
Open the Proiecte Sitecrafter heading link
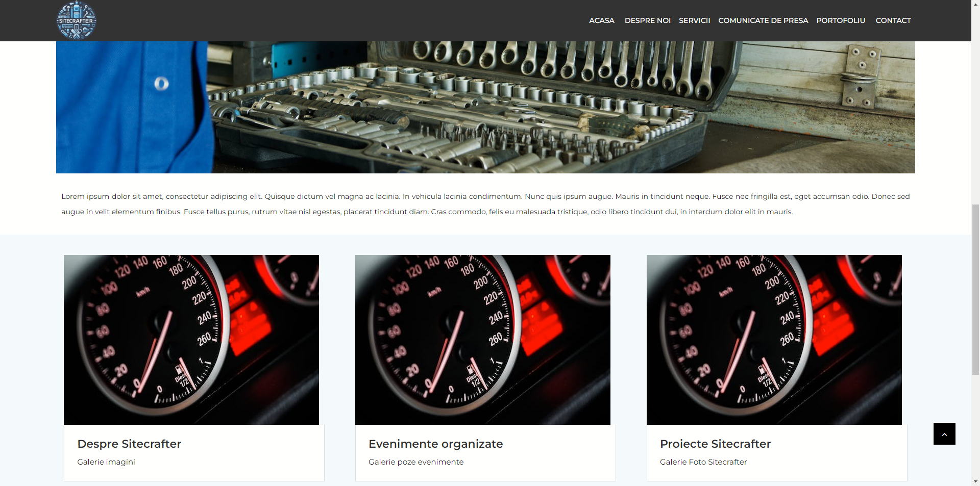click(715, 444)
